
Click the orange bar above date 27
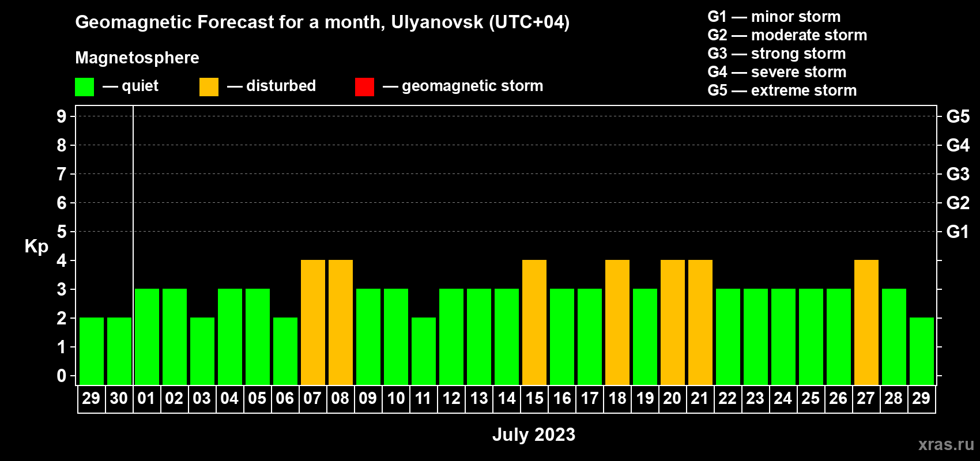[866, 323]
